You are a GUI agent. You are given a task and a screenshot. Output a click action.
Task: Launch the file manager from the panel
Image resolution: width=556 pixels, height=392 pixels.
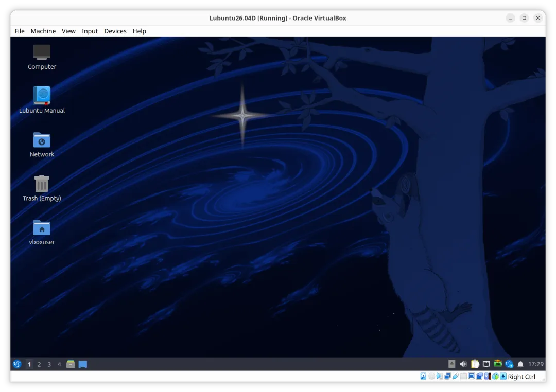[x=71, y=364]
